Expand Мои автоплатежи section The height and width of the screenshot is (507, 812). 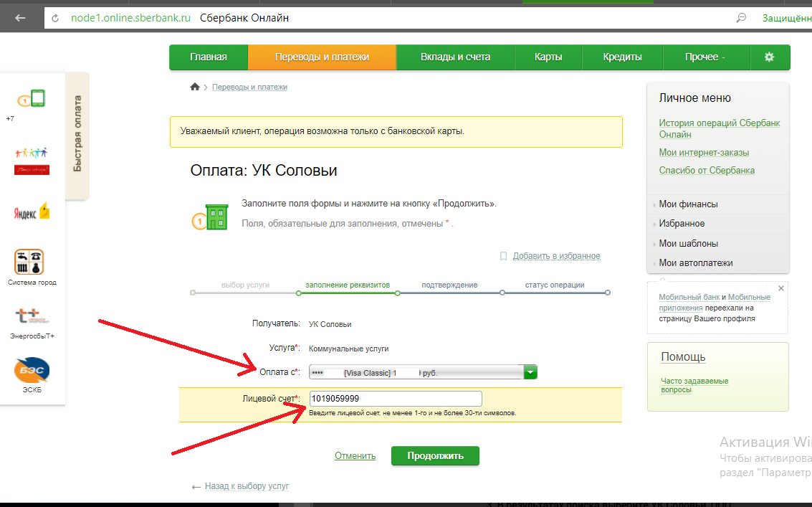[695, 263]
